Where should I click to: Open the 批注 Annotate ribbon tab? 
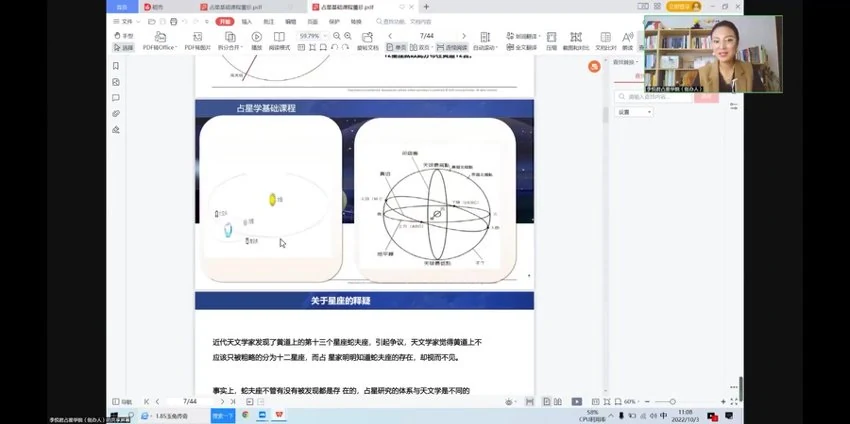269,22
